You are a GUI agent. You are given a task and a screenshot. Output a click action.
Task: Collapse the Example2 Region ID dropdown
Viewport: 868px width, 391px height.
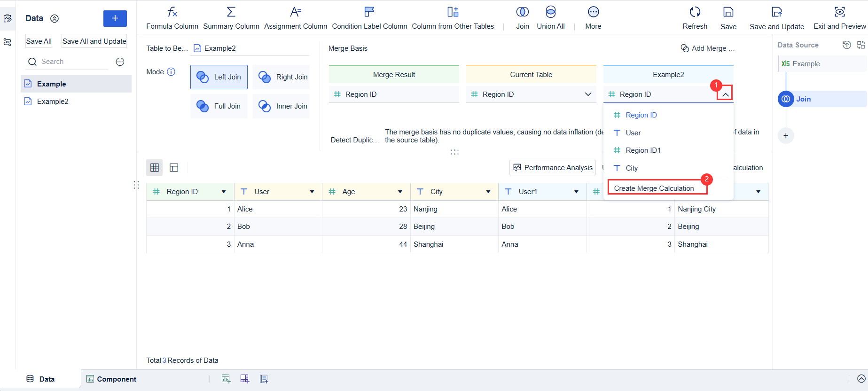tap(725, 94)
